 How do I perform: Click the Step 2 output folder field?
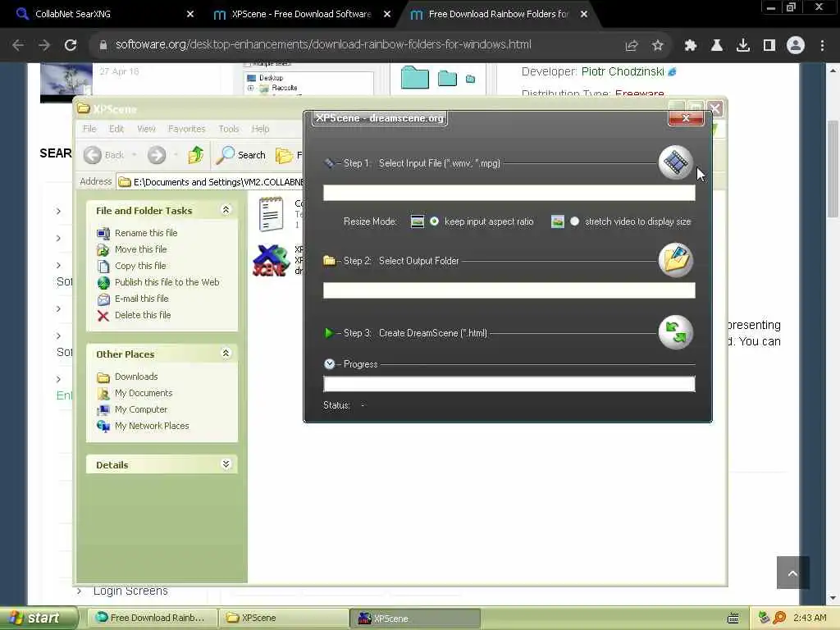pyautogui.click(x=509, y=290)
